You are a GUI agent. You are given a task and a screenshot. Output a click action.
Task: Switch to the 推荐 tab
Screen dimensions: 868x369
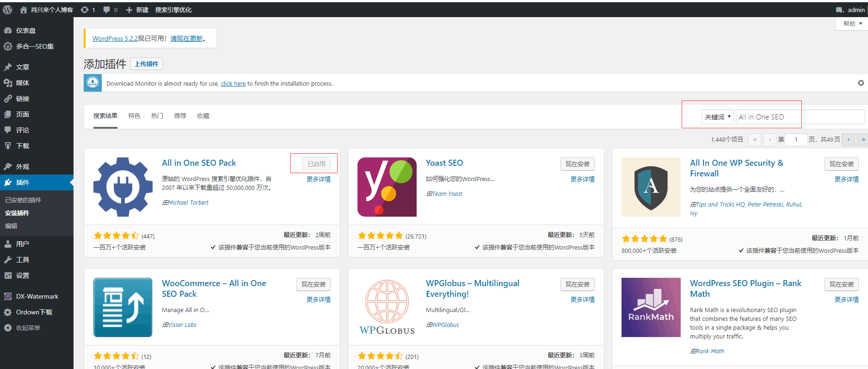click(180, 116)
